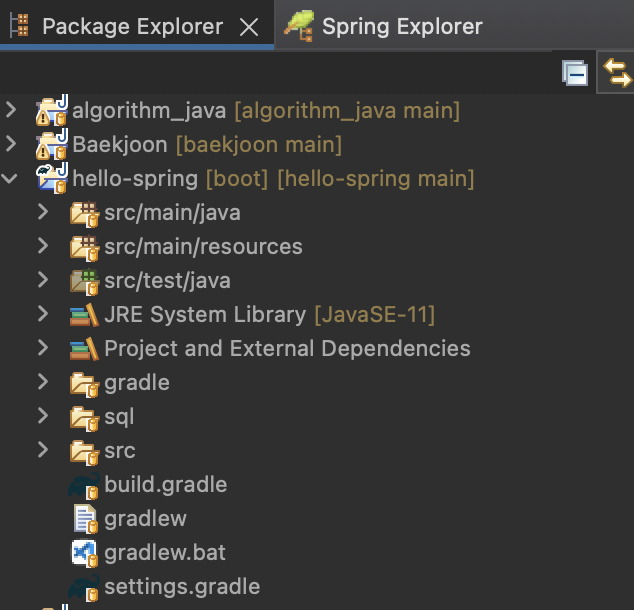Select the gradlew.bat file
Viewport: 634px width, 610px height.
pos(165,552)
